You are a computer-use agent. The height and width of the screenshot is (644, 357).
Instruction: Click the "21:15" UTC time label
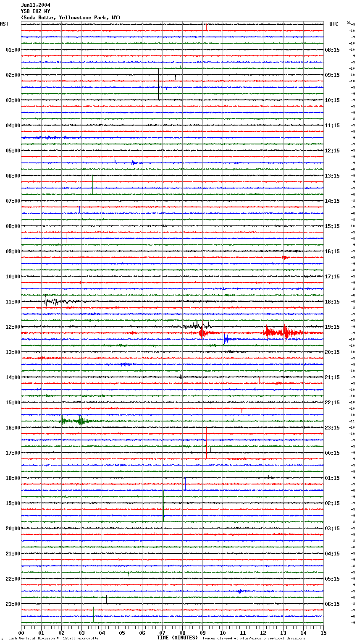click(x=332, y=377)
